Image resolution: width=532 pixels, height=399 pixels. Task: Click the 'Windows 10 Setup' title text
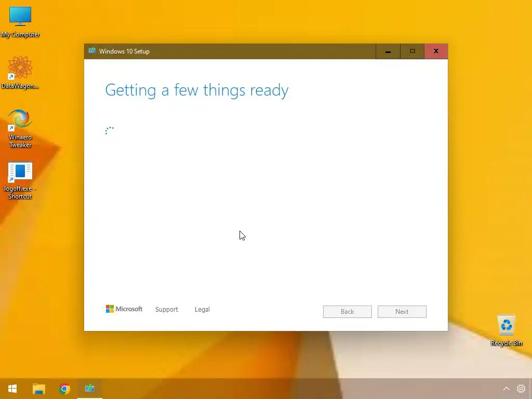pyautogui.click(x=124, y=51)
